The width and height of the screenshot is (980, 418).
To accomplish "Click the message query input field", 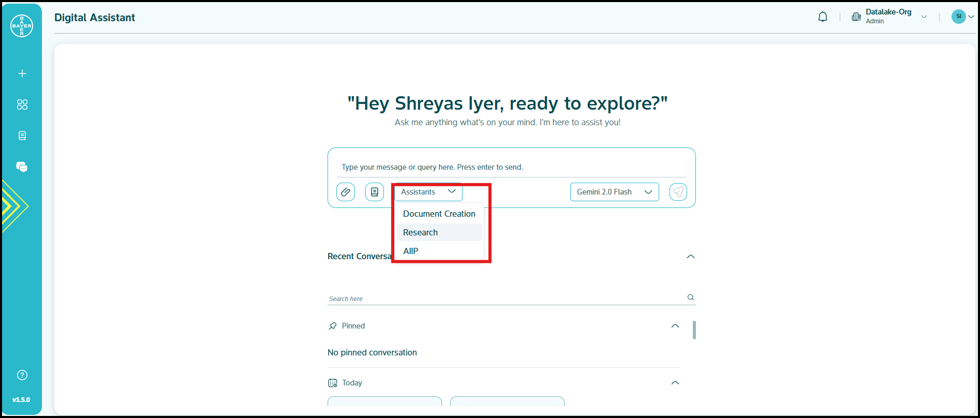I will pos(511,167).
